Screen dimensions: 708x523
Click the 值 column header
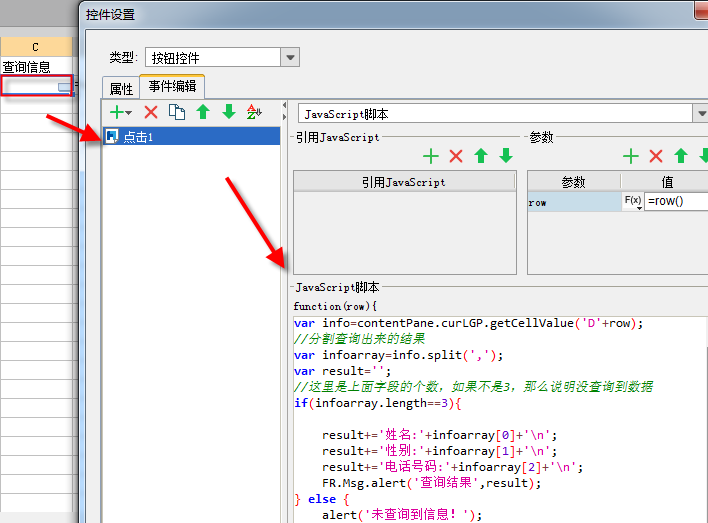click(x=667, y=182)
